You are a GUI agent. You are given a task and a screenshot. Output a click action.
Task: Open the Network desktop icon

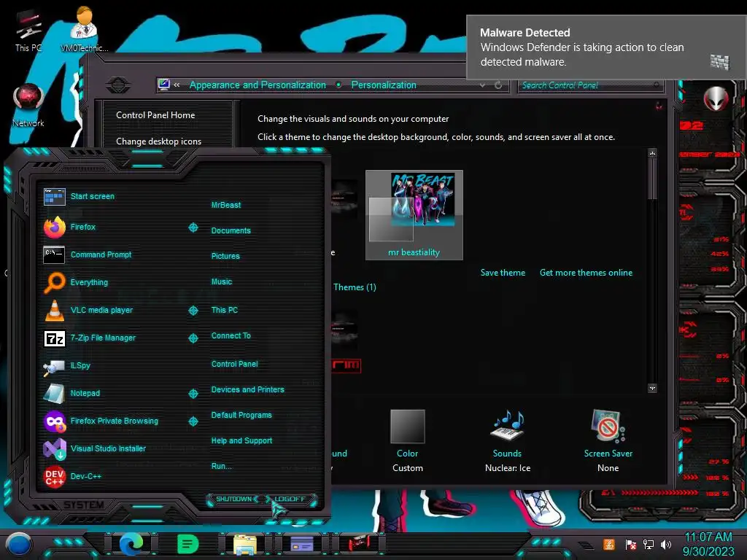point(28,106)
